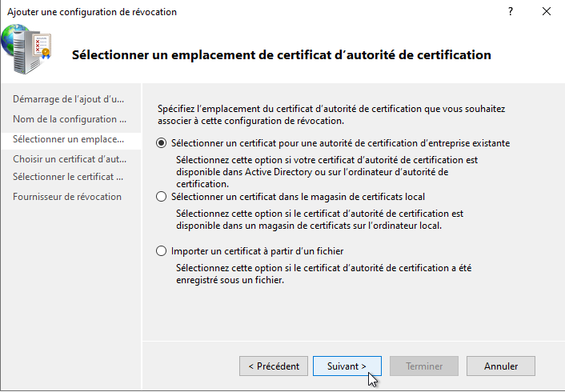Open Nom de la configuration step
The image size is (565, 392).
69,119
